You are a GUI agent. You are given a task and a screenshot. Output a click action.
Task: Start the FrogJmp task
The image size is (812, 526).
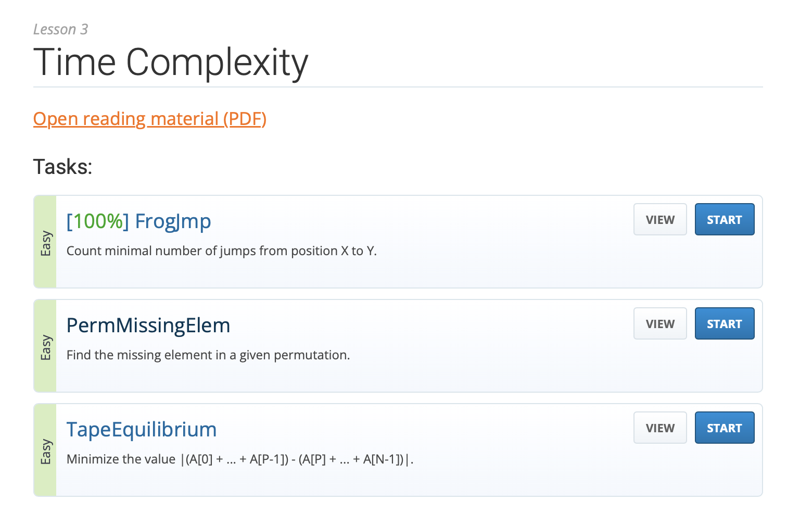click(724, 220)
